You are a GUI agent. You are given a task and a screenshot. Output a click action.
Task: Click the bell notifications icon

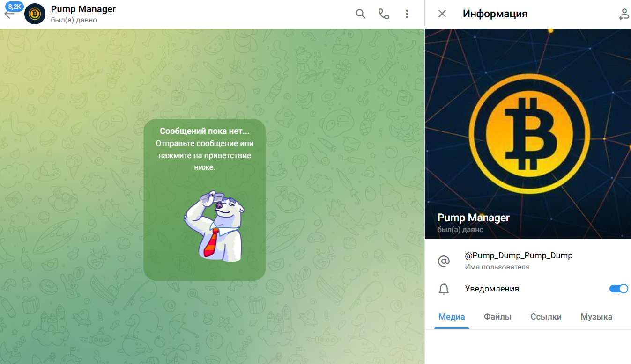443,289
